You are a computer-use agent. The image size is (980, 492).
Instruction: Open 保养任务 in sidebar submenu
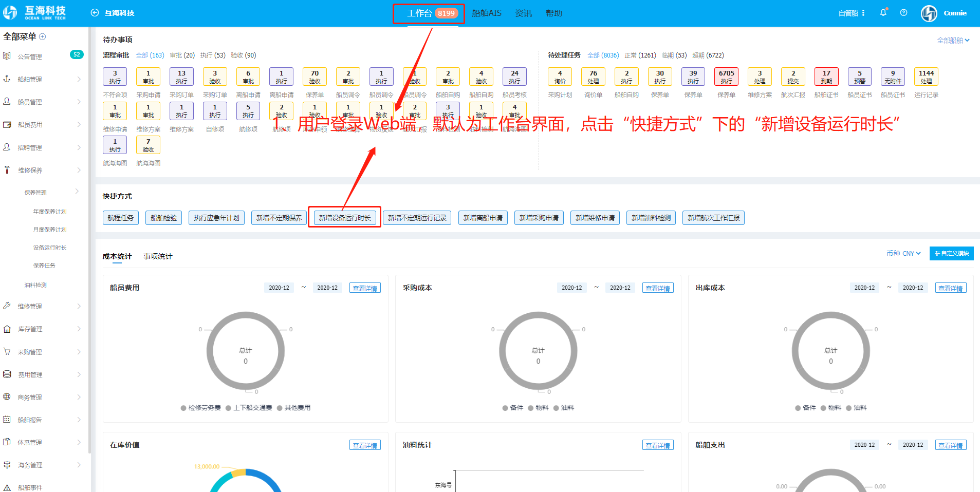[x=44, y=266]
